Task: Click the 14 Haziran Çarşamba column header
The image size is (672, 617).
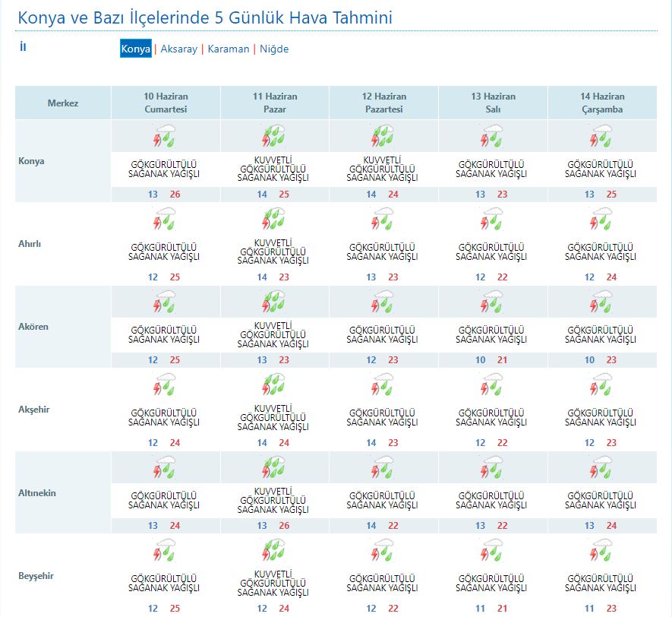Action: pyautogui.click(x=602, y=103)
